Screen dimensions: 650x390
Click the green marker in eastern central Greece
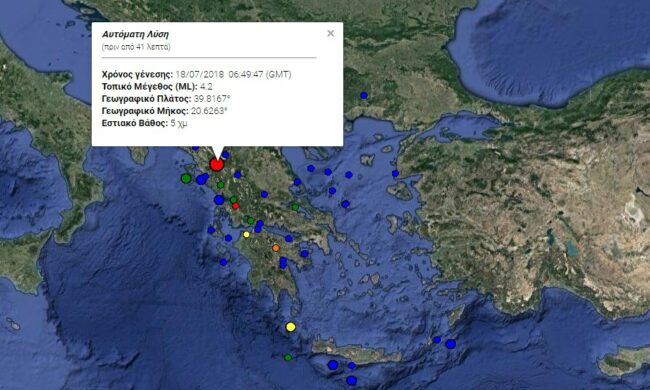[295, 206]
